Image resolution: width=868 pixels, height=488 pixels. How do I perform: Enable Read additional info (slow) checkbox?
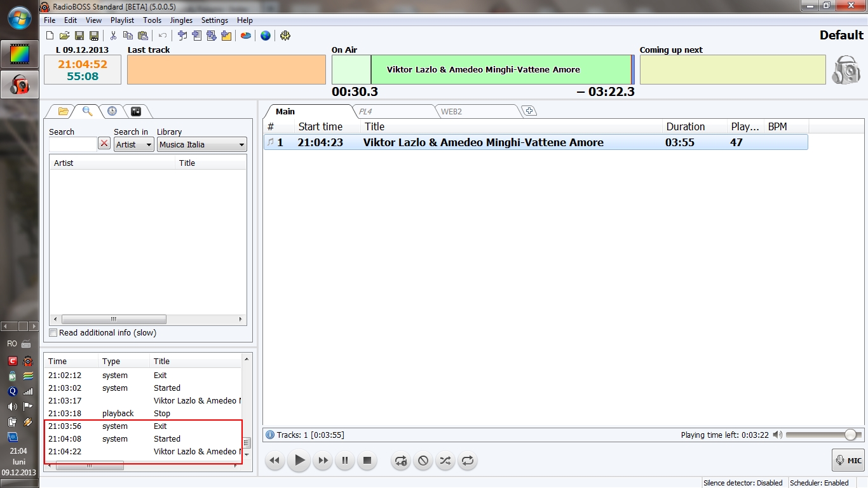(53, 332)
